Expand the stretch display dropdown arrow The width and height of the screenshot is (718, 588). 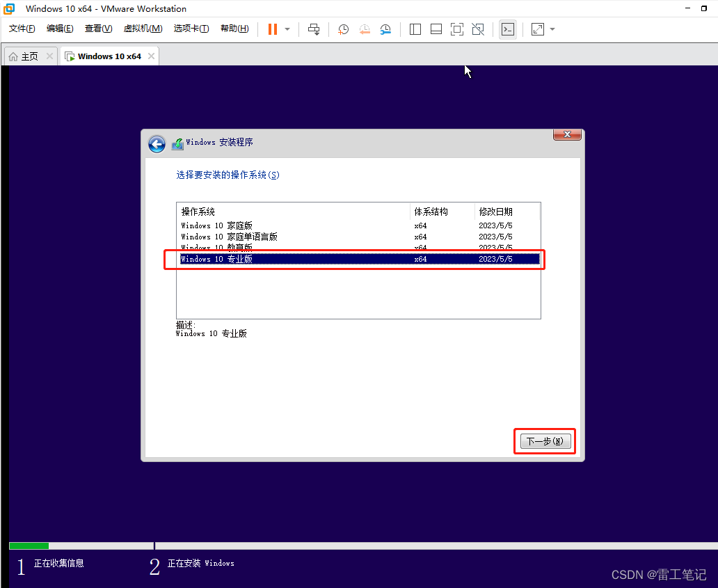pyautogui.click(x=552, y=29)
